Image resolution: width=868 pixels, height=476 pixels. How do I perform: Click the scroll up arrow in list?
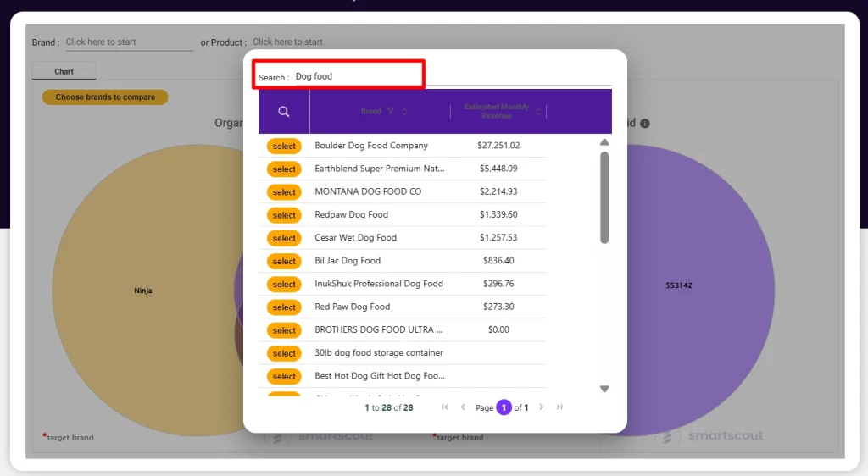[604, 142]
